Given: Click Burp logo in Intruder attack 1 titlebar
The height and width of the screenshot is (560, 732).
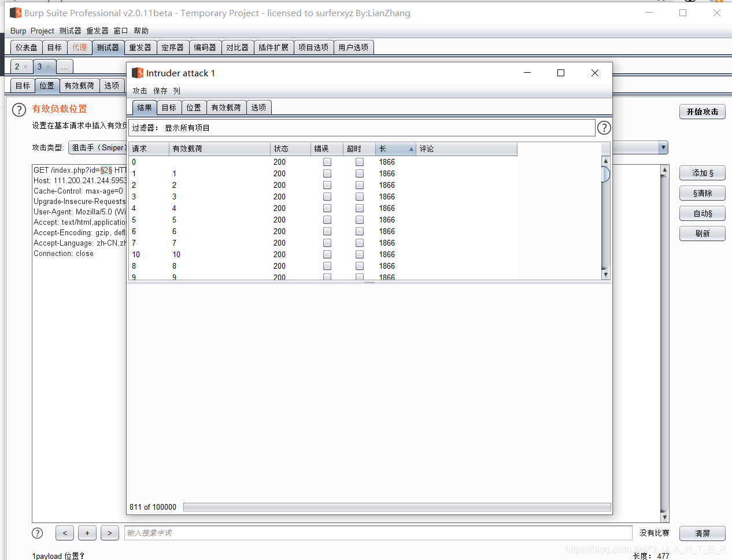Looking at the screenshot, I should coord(138,73).
